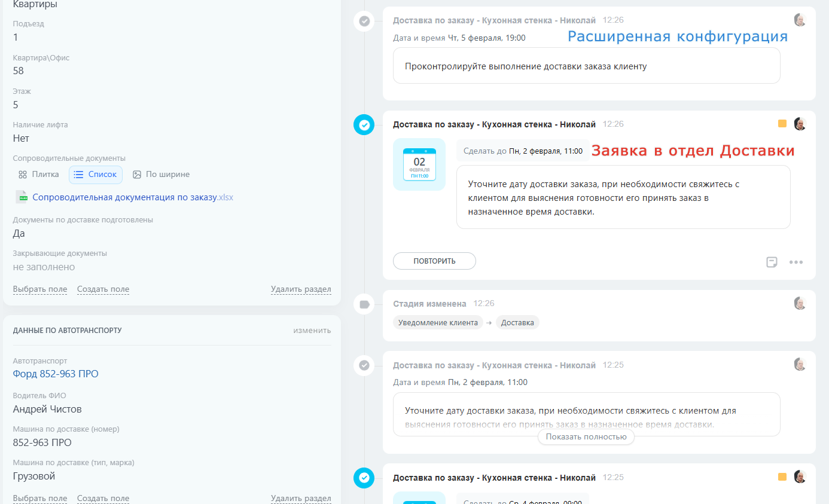Viewport: 829px width, 504px height.
Task: Click title of card with Проконтролируйте выполнение text
Action: click(494, 20)
